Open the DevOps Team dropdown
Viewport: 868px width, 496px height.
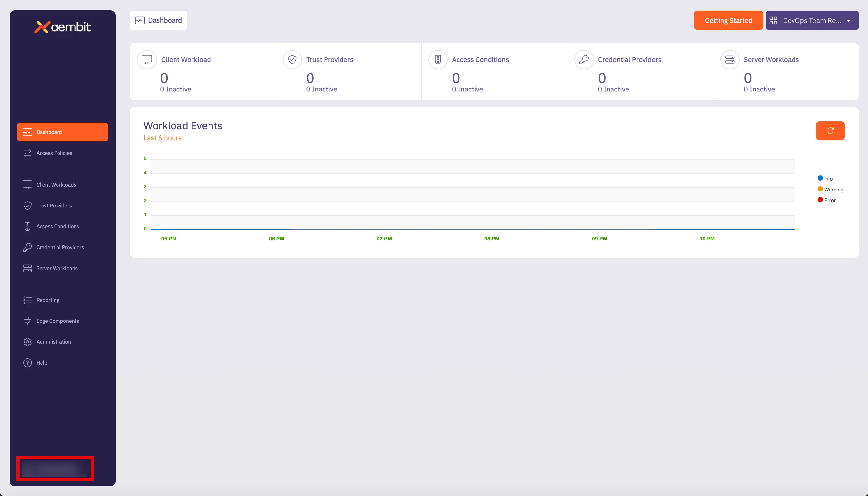(x=812, y=20)
